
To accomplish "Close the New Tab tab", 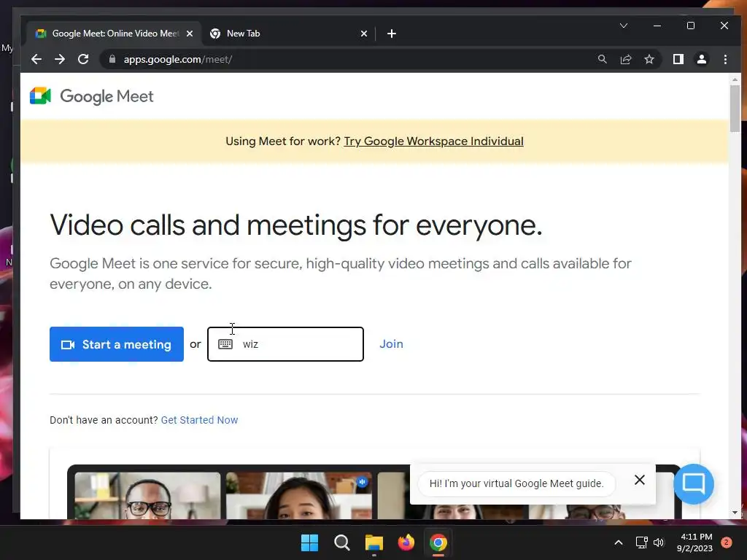I will tap(364, 34).
